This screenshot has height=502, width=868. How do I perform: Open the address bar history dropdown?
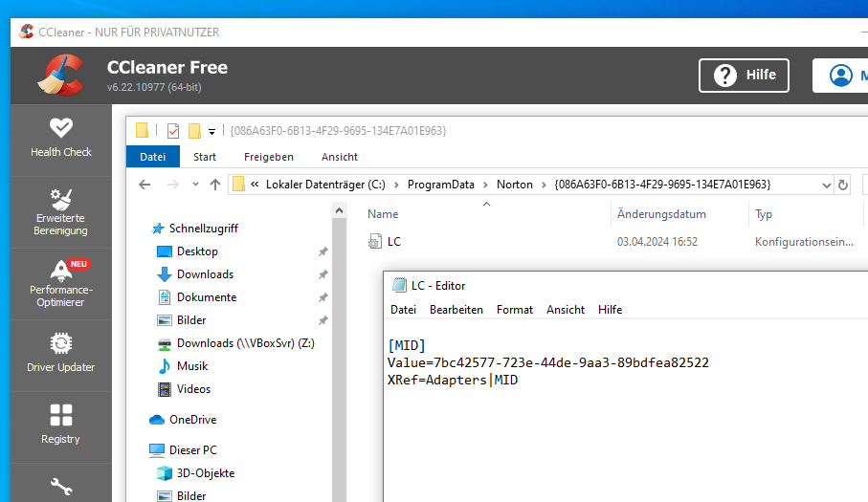point(827,186)
